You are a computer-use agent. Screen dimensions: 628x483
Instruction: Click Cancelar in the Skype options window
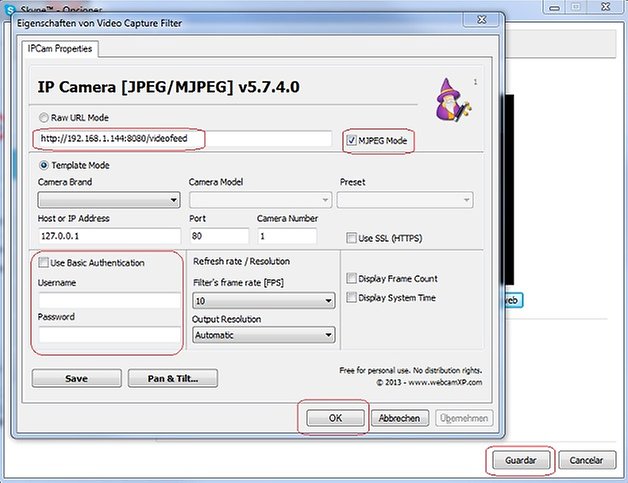click(586, 460)
